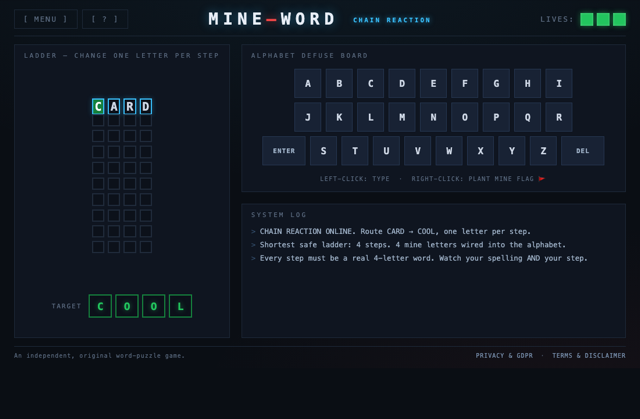Tap the letter X key
The image size is (640, 419).
pyautogui.click(x=480, y=151)
